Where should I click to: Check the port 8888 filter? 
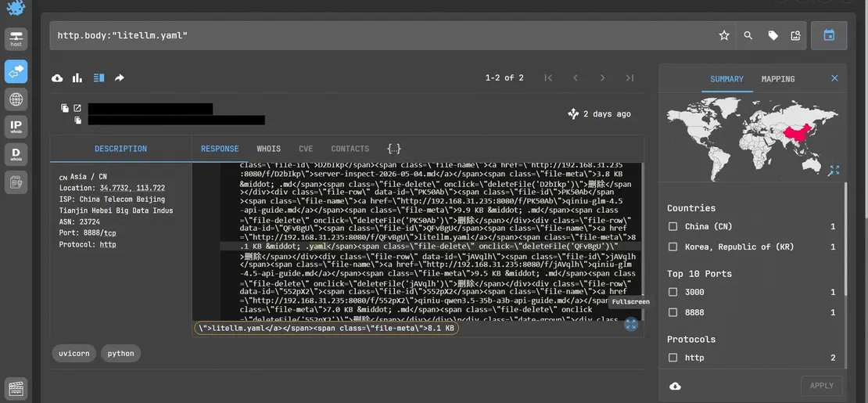click(673, 312)
